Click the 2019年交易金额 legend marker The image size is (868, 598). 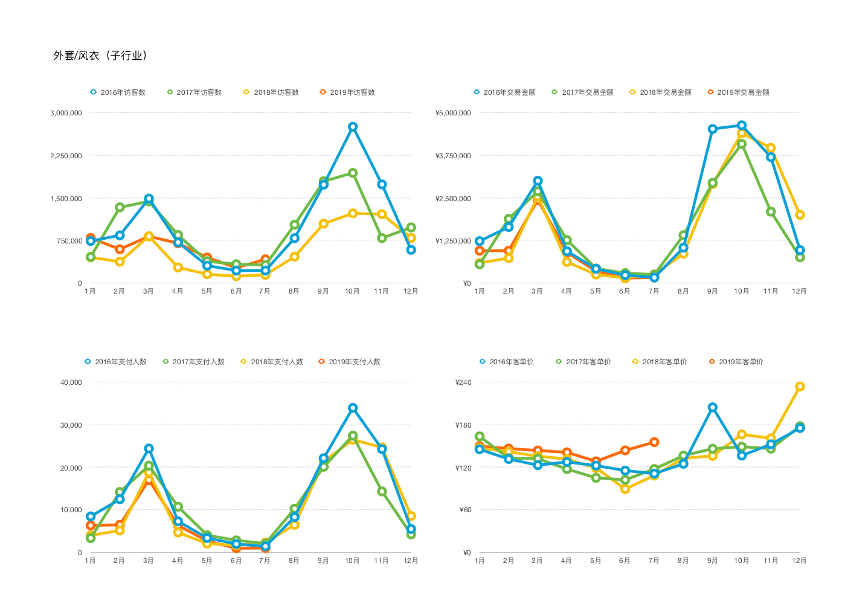710,92
